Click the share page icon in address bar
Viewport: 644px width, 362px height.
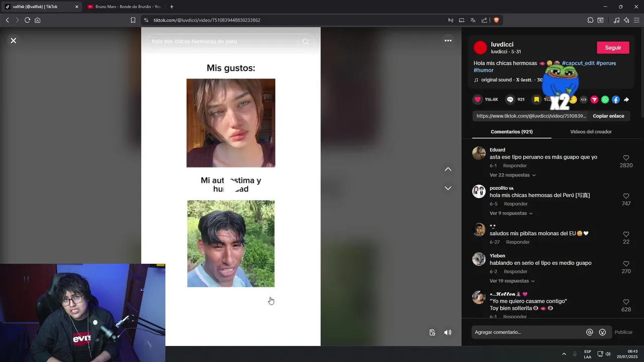pos(484,20)
